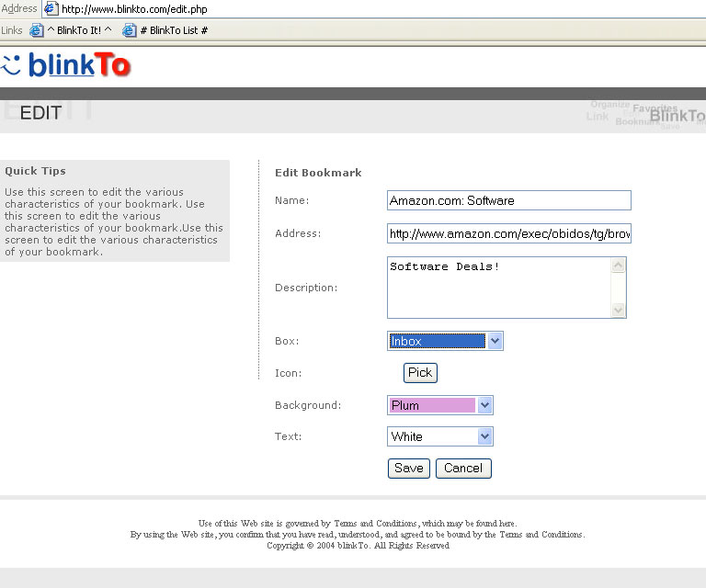Click into the bookmark Name field
Image resolution: width=706 pixels, height=588 pixels.
pos(508,200)
